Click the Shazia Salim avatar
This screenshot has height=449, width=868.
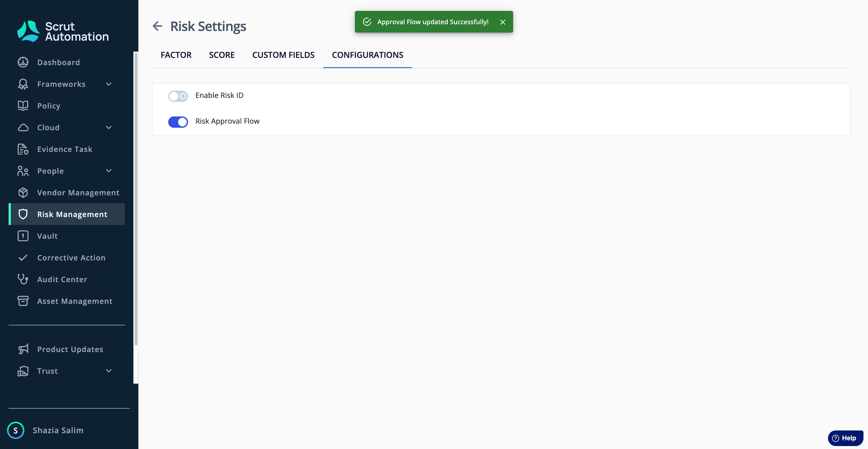pos(16,430)
